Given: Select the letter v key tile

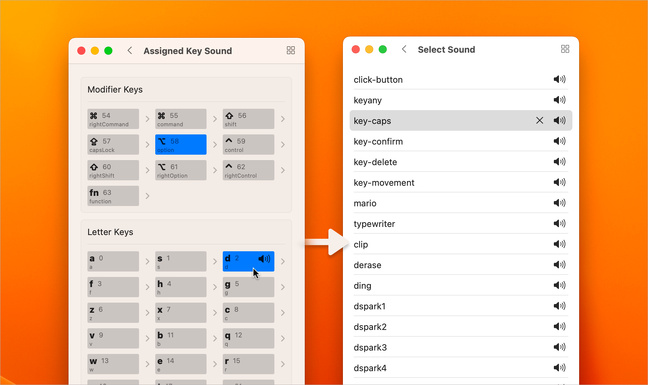Looking at the screenshot, I should tap(113, 338).
